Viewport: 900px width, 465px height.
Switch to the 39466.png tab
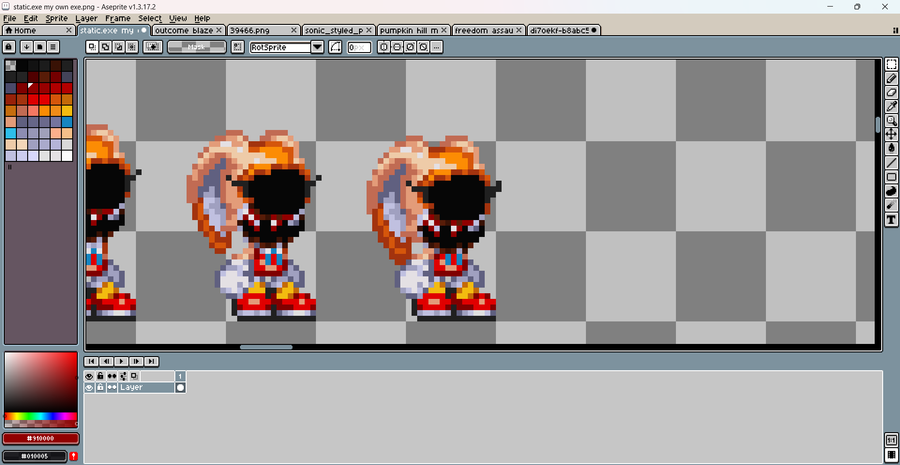click(x=263, y=30)
